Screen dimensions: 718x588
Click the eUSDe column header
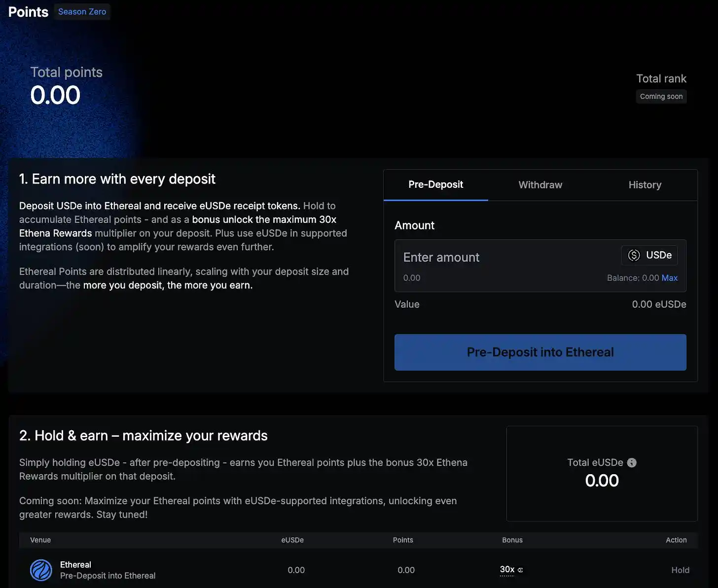point(292,540)
